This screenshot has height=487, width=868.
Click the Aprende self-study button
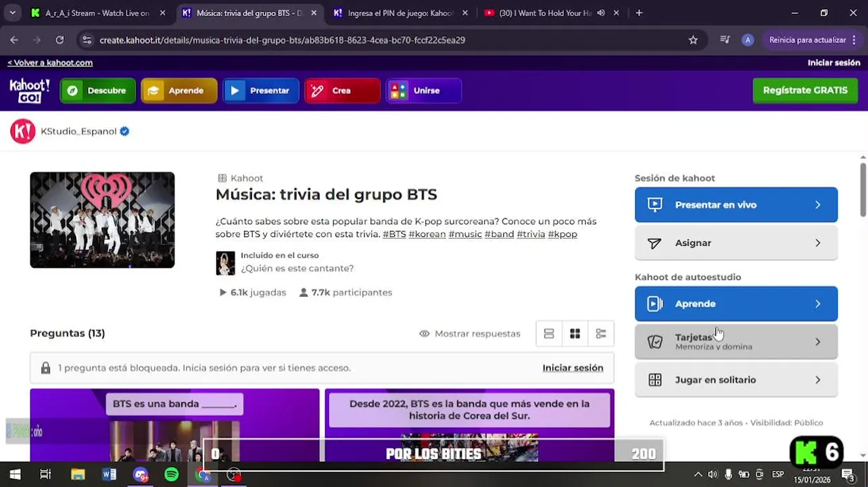click(736, 304)
